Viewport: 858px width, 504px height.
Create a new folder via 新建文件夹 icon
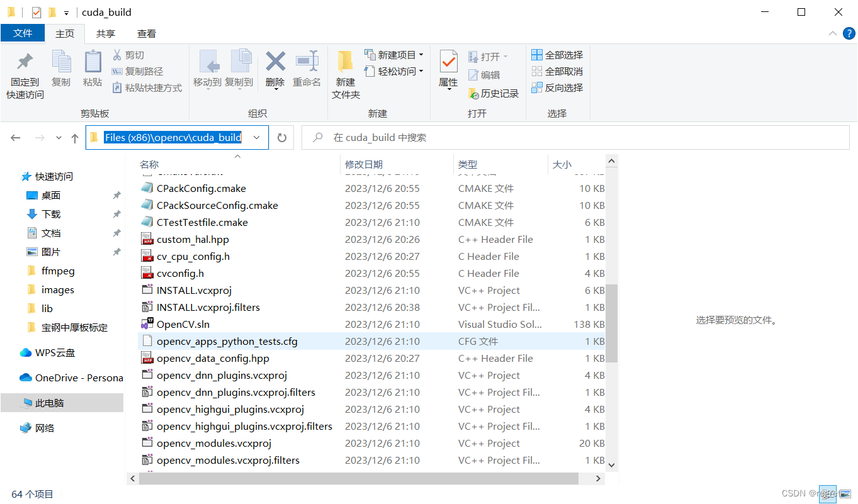point(345,71)
